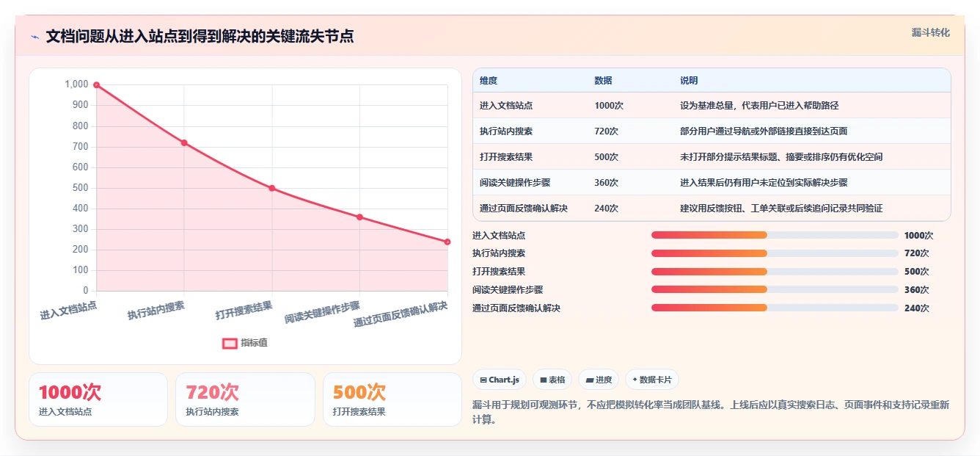Click the y-axis value 700
980x456 pixels.
[81, 147]
